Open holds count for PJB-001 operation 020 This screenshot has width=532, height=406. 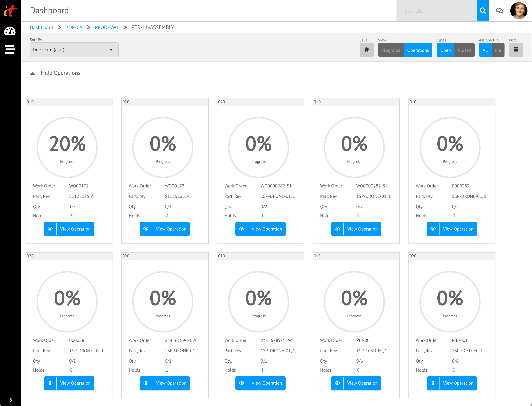pyautogui.click(x=454, y=370)
